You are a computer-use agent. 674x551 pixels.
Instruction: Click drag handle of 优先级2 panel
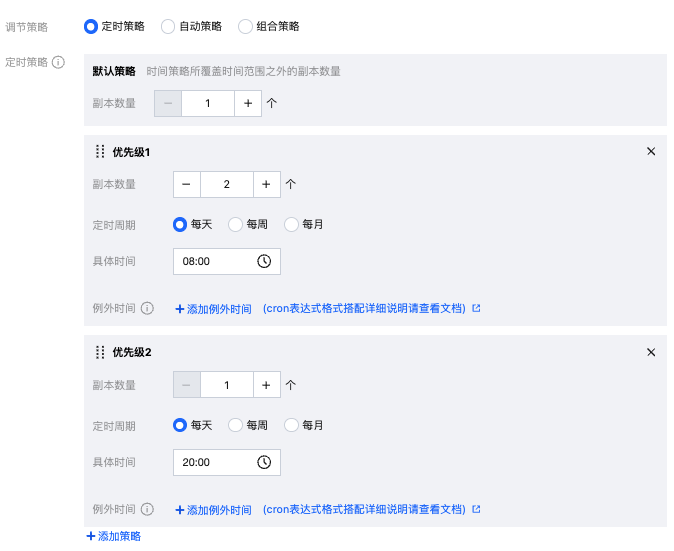tap(100, 352)
